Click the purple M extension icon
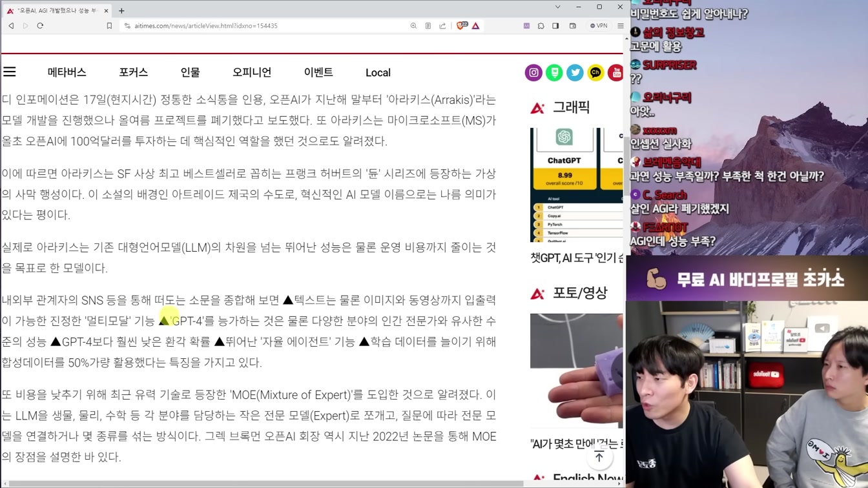Viewport: 868px width, 488px height. coord(526,26)
